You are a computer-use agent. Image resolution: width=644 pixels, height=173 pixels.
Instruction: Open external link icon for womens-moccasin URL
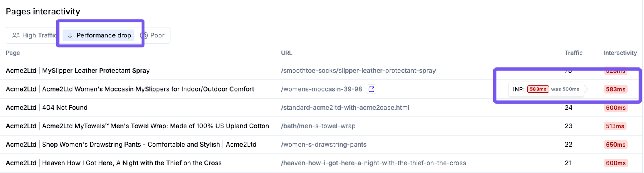372,89
